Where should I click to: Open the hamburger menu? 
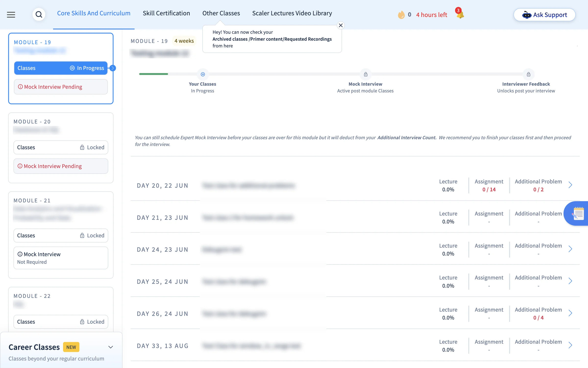(x=11, y=15)
